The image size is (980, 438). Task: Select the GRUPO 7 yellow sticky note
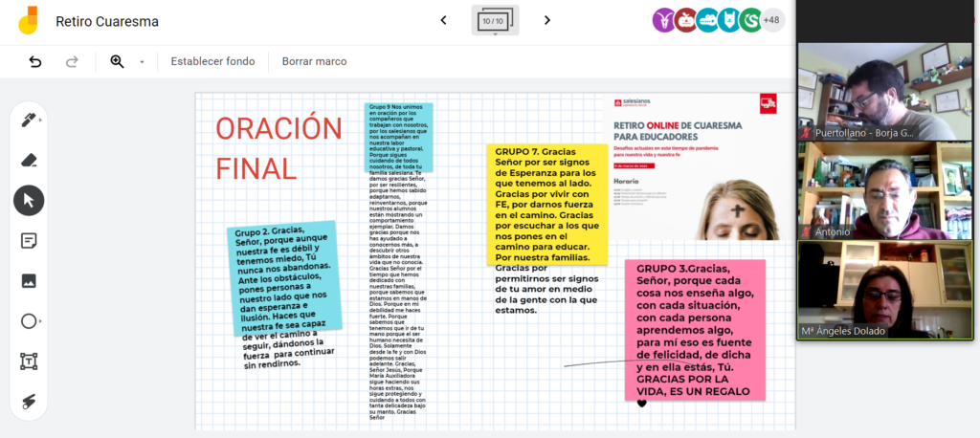pyautogui.click(x=546, y=205)
